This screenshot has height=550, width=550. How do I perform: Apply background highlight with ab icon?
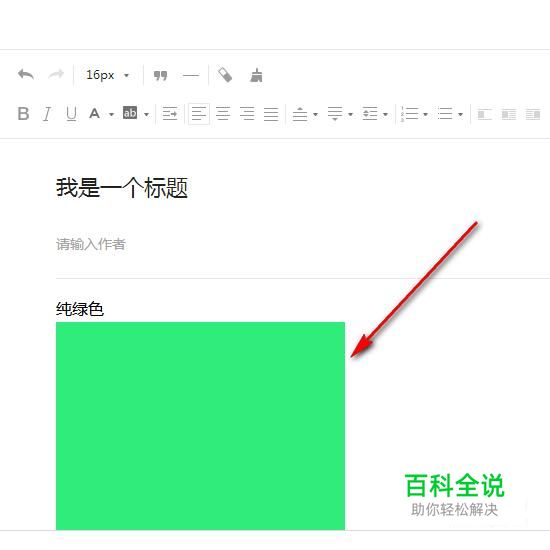tap(130, 113)
